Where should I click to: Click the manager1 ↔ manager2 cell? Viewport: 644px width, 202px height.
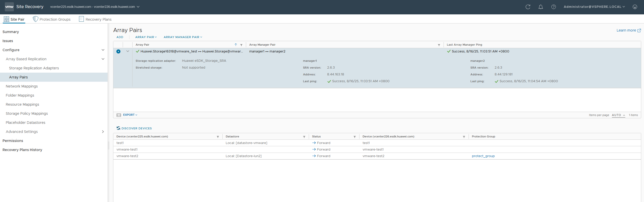(x=267, y=51)
